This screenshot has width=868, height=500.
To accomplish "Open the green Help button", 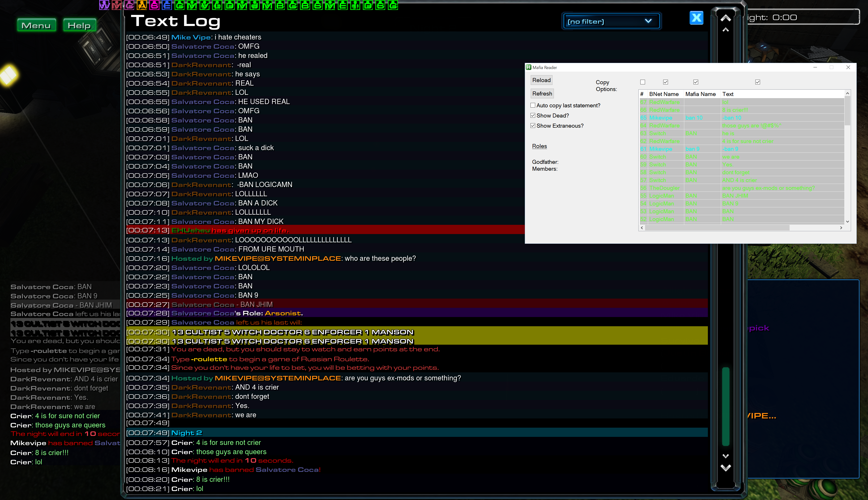I will 79,25.
